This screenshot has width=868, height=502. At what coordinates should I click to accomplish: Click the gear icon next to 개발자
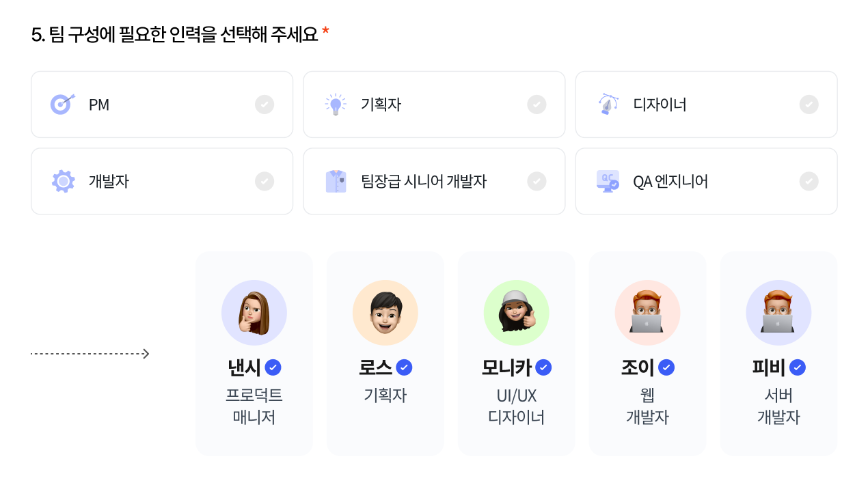coord(63,181)
